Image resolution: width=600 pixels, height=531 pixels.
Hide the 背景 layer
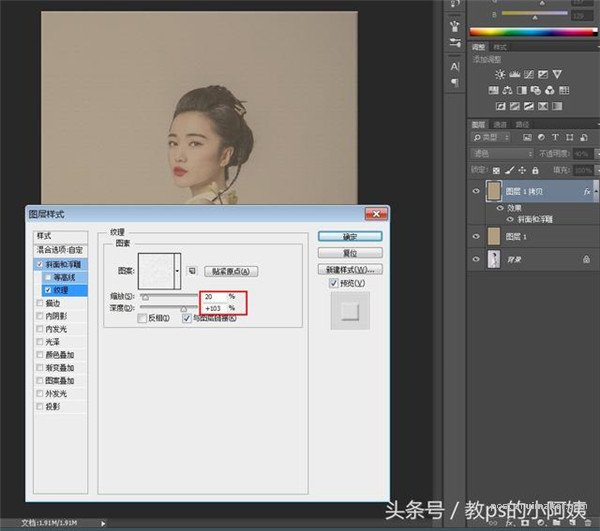(x=476, y=259)
